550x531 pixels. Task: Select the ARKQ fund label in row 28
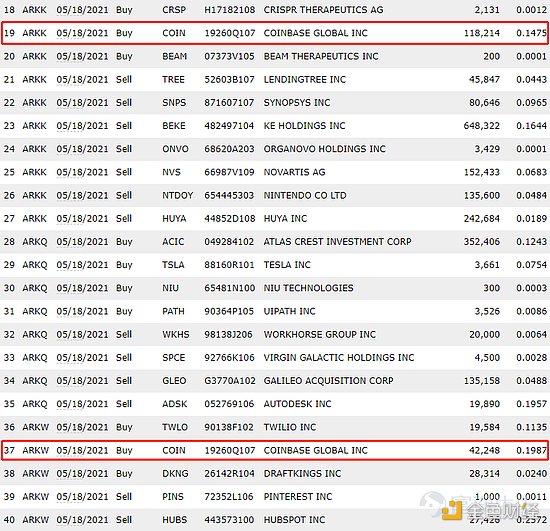35,242
